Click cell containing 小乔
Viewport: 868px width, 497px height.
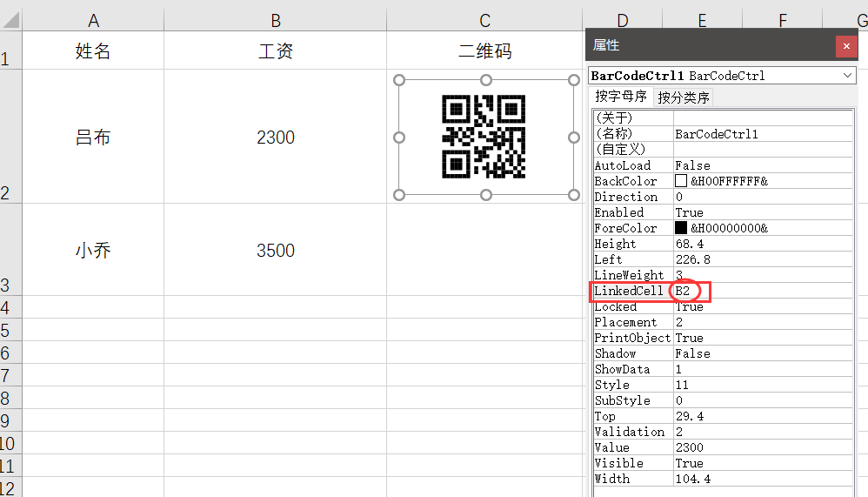coord(93,249)
